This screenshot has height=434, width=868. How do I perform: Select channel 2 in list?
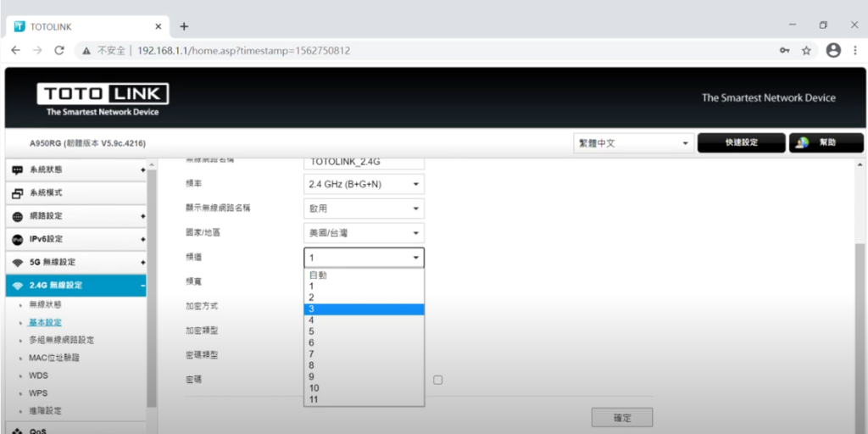pos(364,298)
